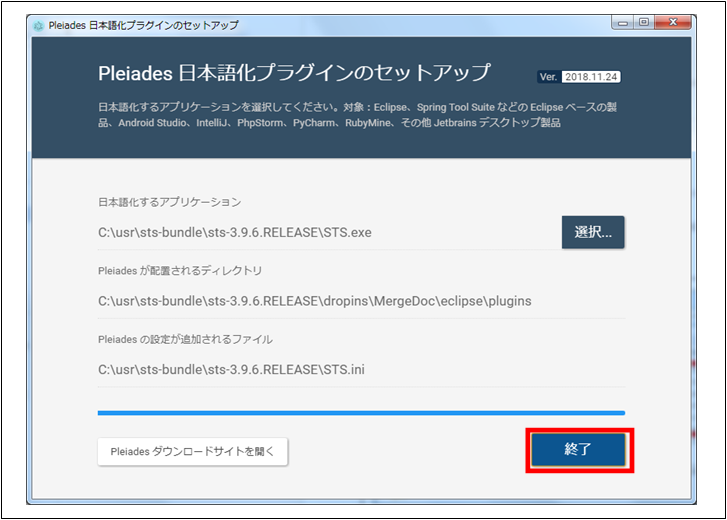Click the blue installation progress bar
Viewport: 727px width, 520px height.
pyautogui.click(x=360, y=412)
